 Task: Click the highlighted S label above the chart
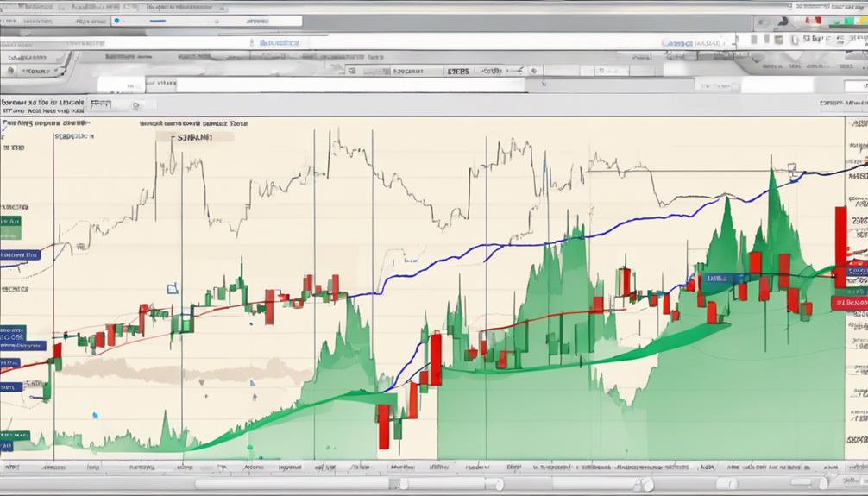[194, 137]
